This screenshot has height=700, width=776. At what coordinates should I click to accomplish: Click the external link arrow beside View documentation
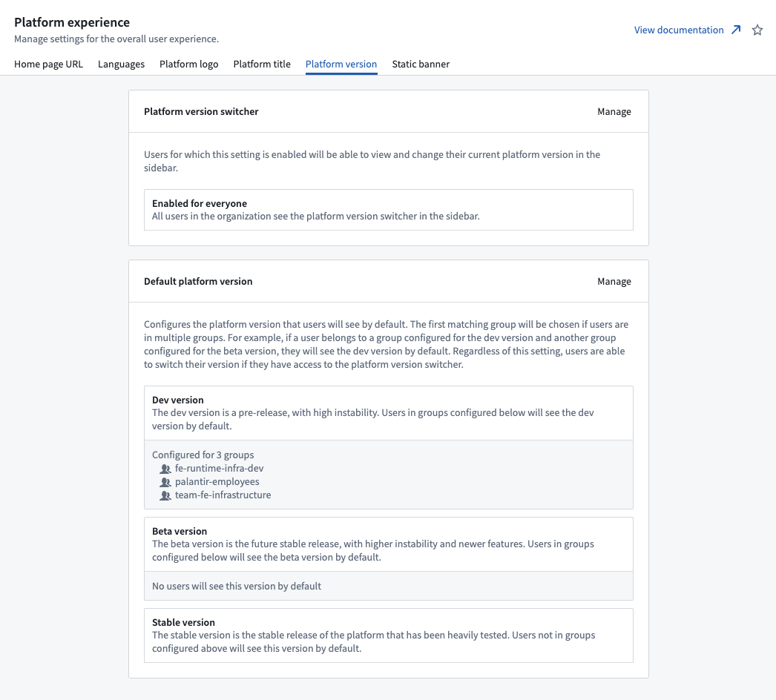coord(735,30)
